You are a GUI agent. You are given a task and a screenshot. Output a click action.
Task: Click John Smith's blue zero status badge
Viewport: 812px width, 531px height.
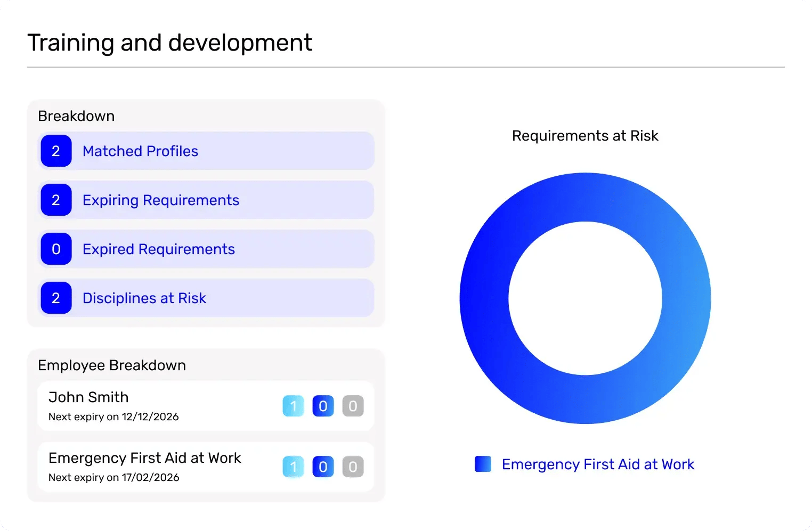coord(323,405)
